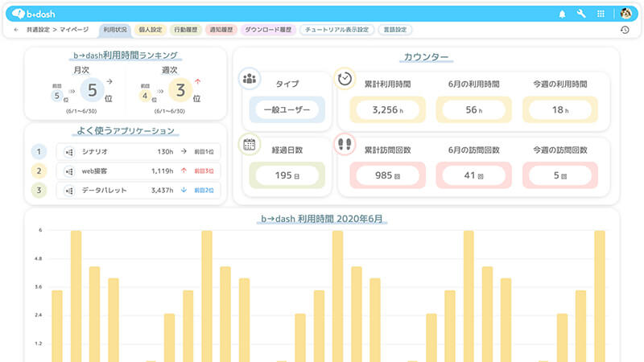644x362 pixels.
Task: Click the 共通設定 breadcrumb
Action: tap(38, 30)
